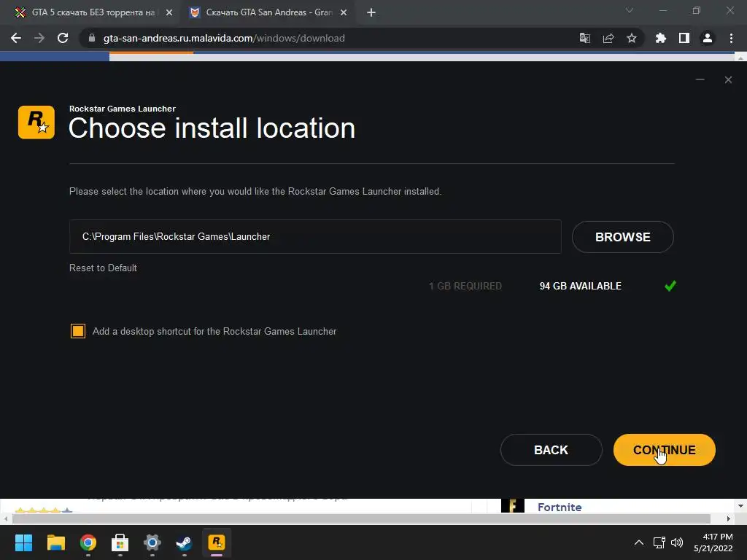The image size is (747, 560).
Task: Open File Explorer from taskbar
Action: point(55,542)
